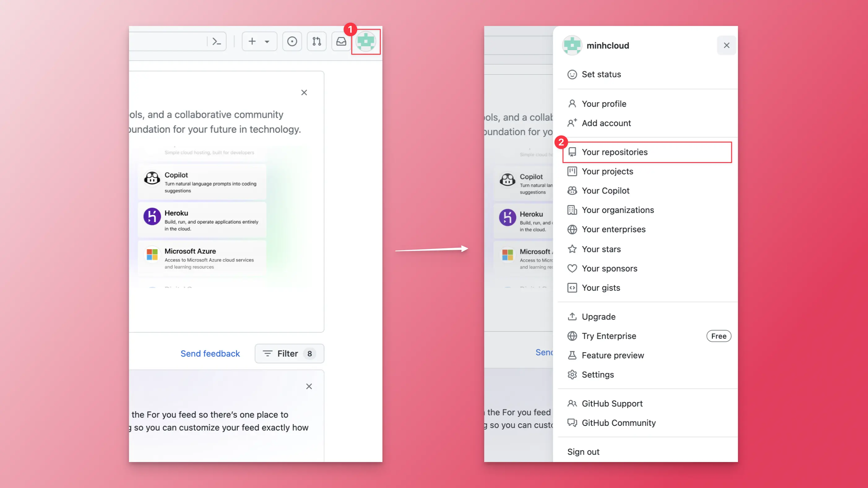
Task: Open Your organizations menu item
Action: (x=647, y=210)
